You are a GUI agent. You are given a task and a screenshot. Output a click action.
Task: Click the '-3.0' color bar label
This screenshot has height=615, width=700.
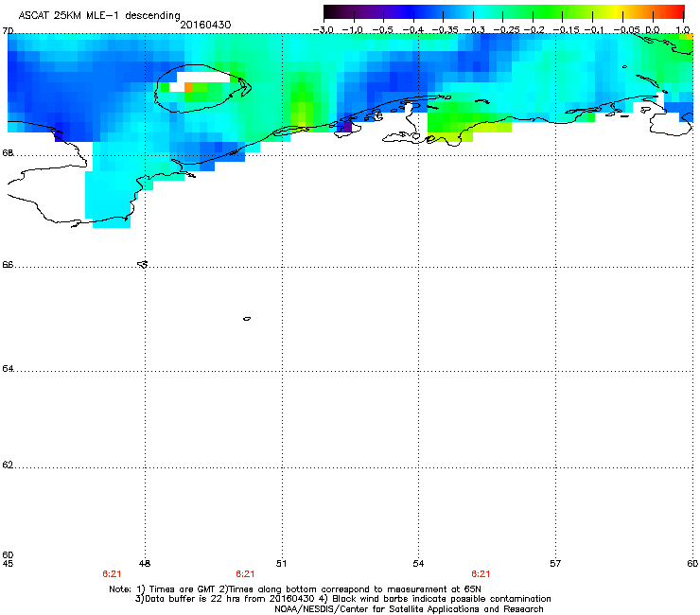324,30
